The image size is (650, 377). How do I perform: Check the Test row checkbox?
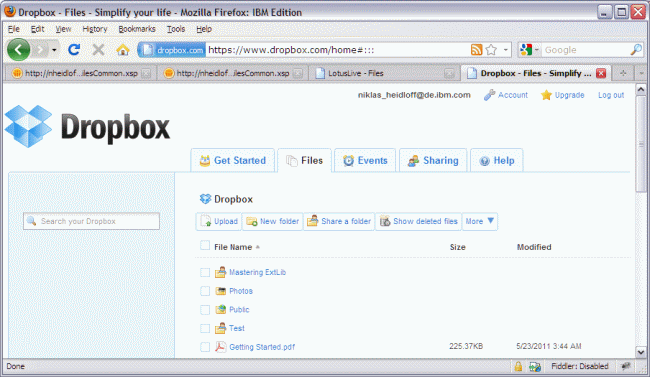point(205,328)
